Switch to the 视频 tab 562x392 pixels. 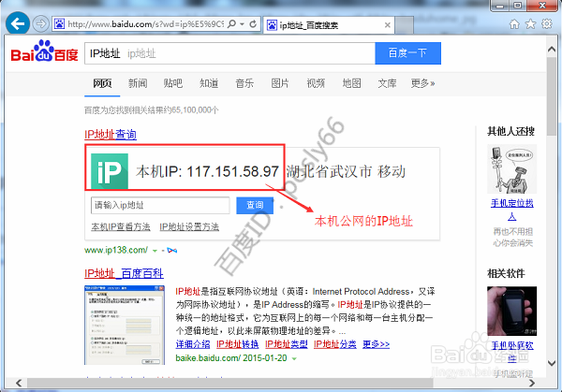click(x=316, y=83)
